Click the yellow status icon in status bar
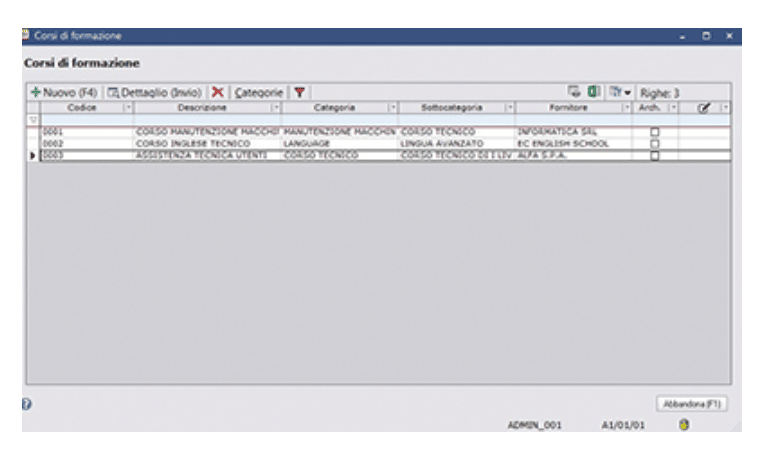This screenshot has height=464, width=766. coord(685,425)
